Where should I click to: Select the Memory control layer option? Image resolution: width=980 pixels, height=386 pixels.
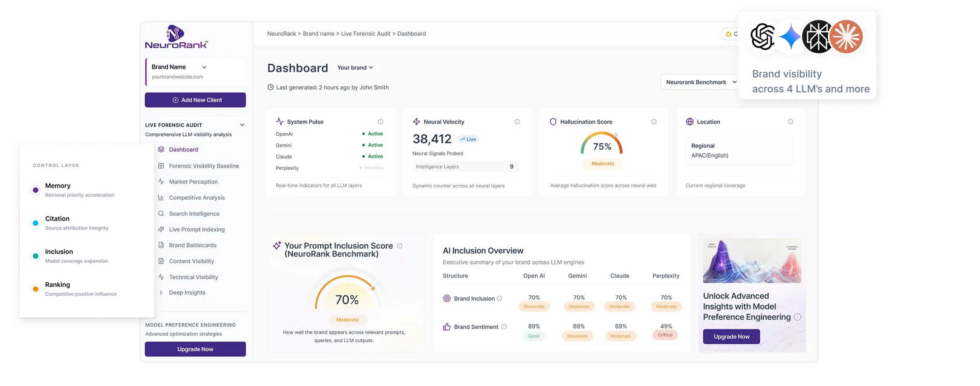pos(58,190)
